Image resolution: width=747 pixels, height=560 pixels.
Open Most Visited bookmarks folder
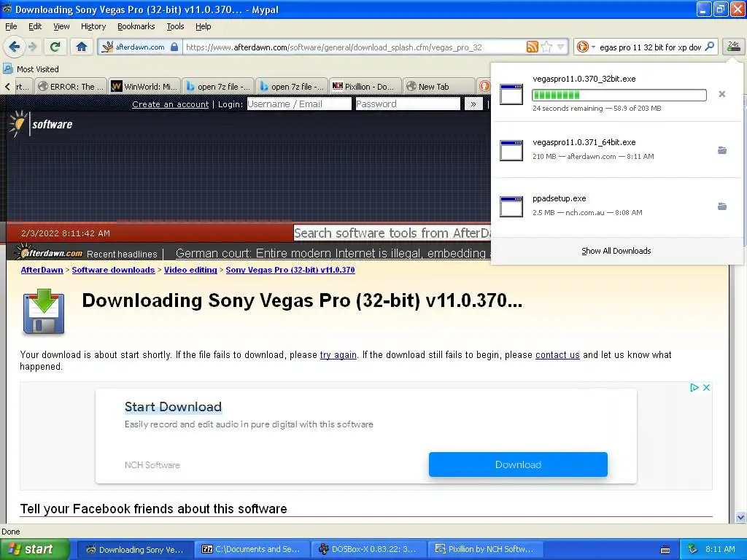click(31, 69)
